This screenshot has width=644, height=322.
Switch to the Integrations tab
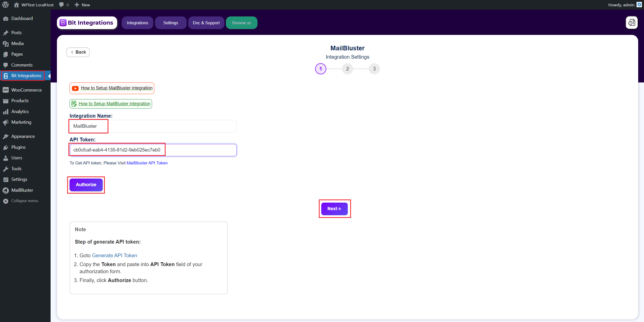point(137,23)
